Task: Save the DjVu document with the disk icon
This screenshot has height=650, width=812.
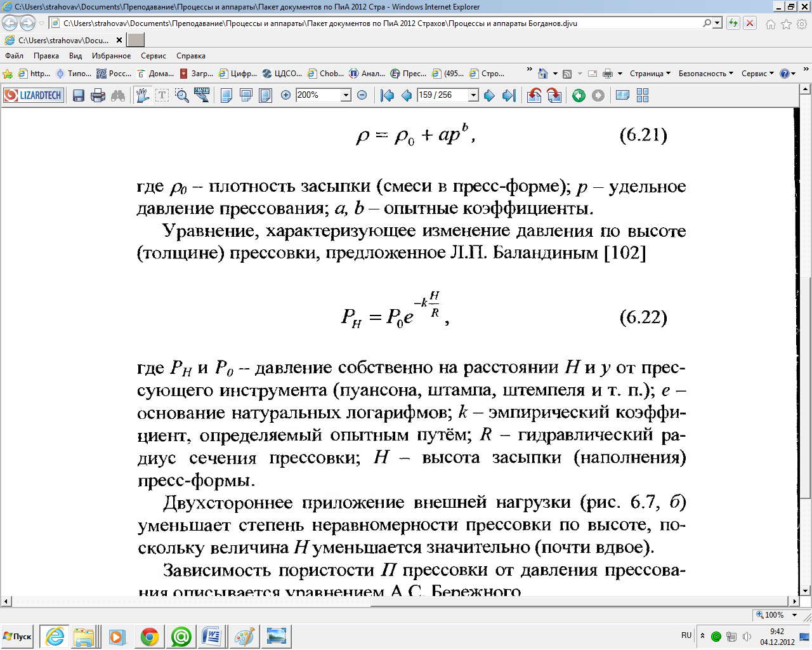Action: (x=79, y=95)
